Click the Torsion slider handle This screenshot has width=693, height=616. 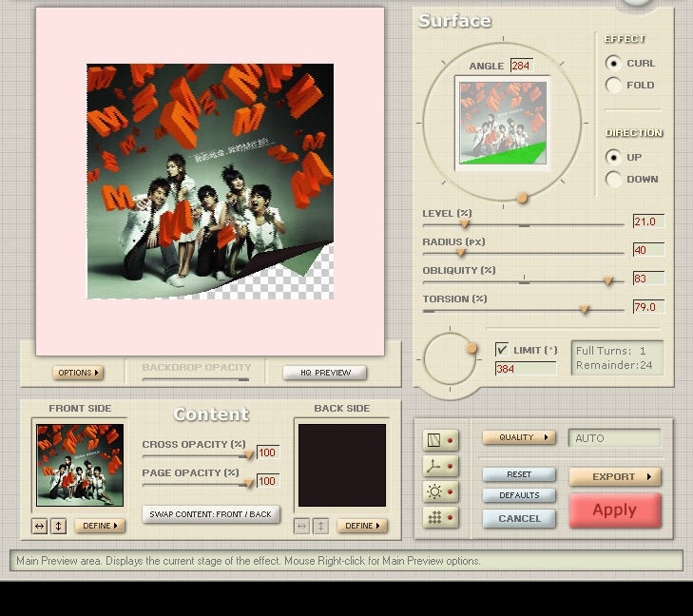coord(585,310)
